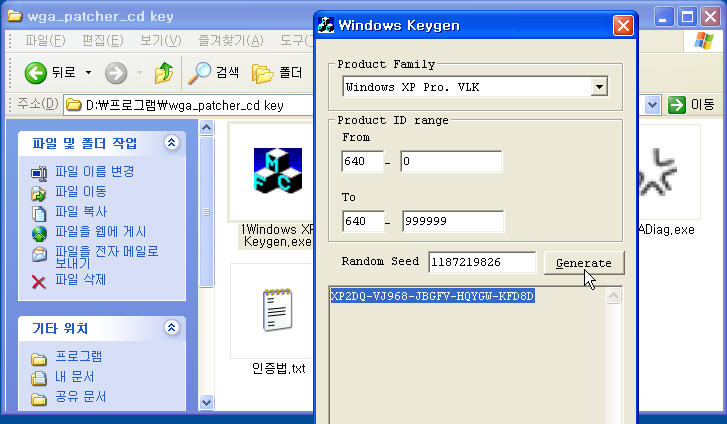
Task: Click the To range field containing 999999
Action: pos(453,221)
